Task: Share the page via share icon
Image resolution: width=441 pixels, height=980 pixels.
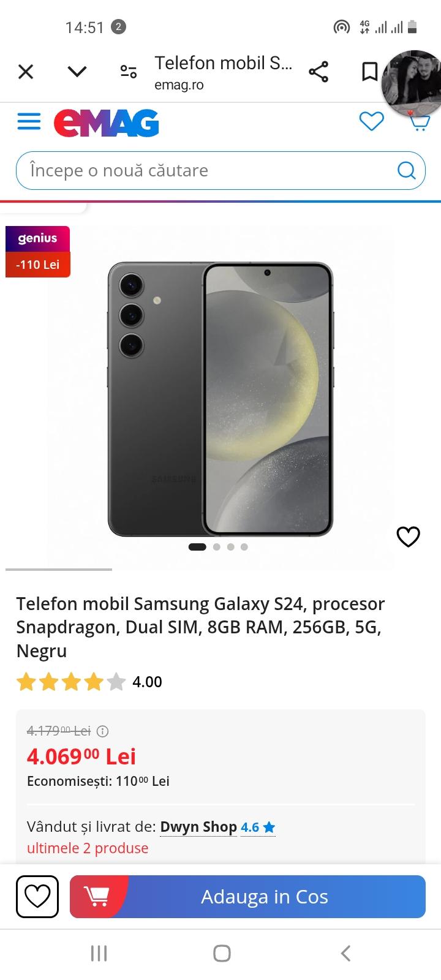Action: (318, 72)
